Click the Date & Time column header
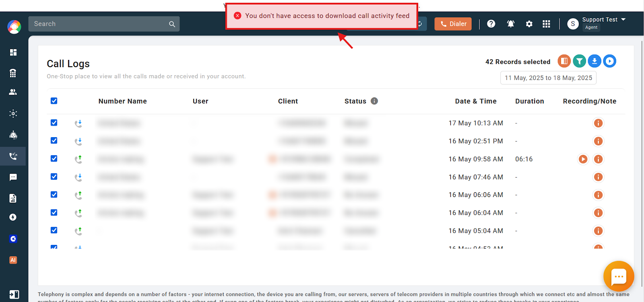This screenshot has height=302, width=644. pos(476,101)
